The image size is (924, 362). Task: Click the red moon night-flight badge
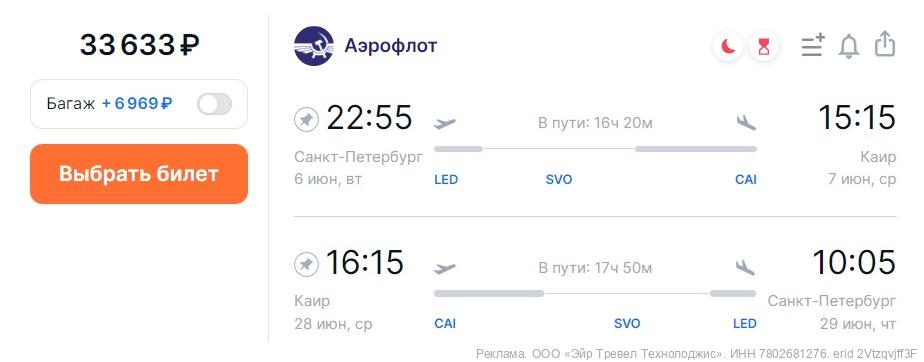click(x=729, y=46)
